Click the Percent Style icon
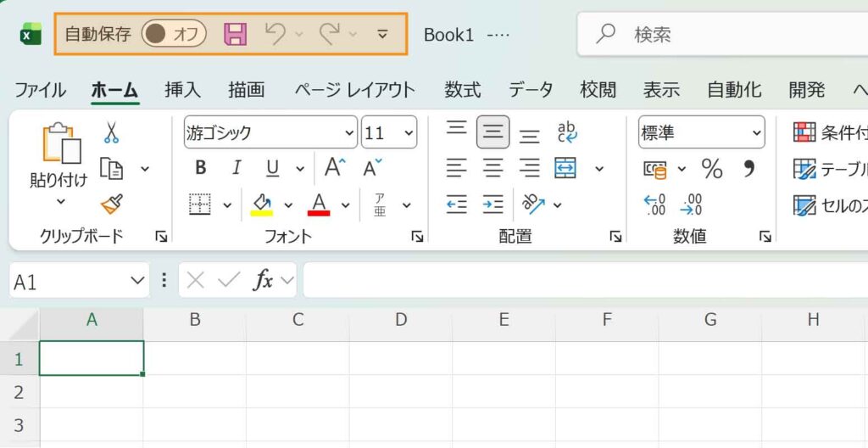868x448 pixels. click(712, 169)
